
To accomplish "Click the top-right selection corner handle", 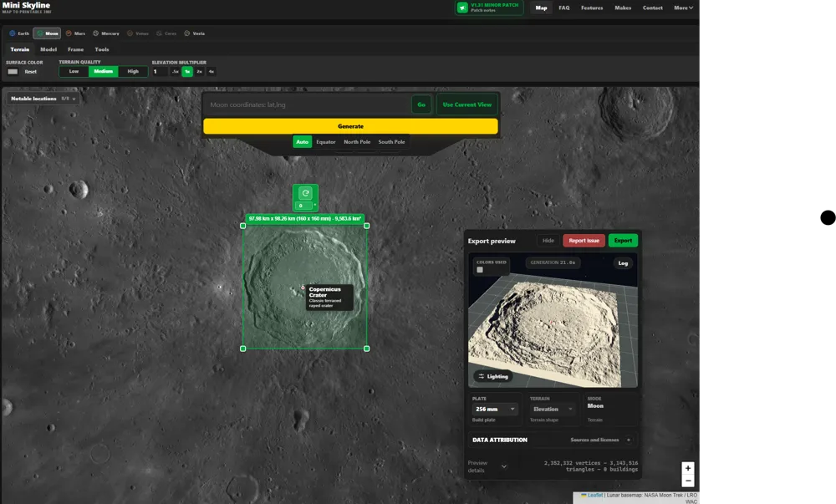I will pyautogui.click(x=367, y=226).
